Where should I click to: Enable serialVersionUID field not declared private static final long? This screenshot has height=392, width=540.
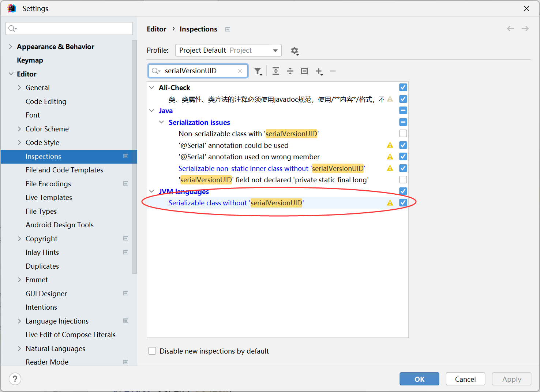point(403,180)
